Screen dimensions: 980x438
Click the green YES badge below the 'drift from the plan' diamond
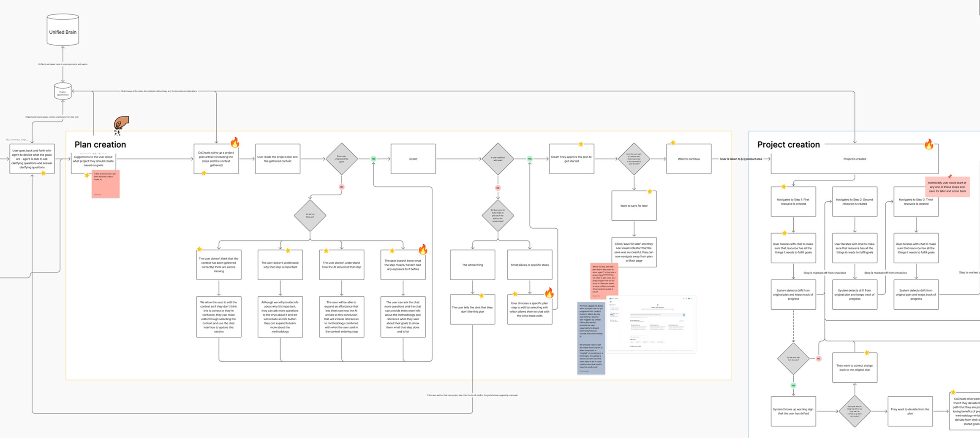point(793,386)
